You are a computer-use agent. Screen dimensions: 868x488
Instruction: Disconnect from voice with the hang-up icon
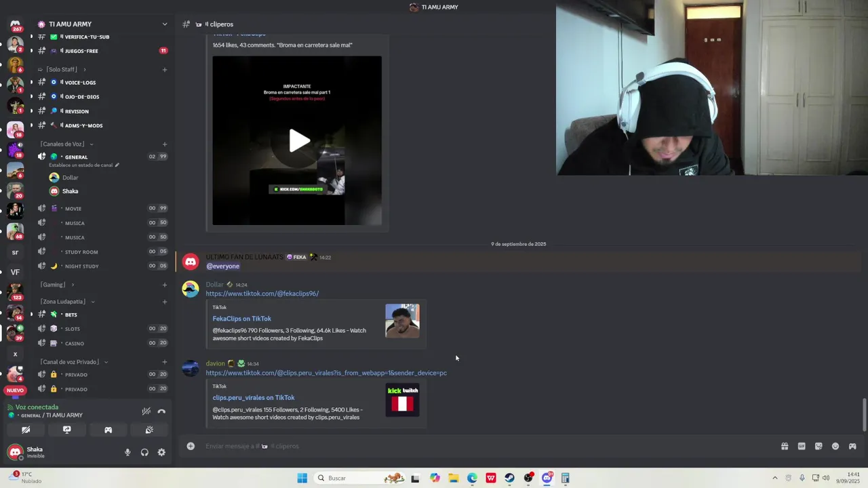[x=161, y=411]
